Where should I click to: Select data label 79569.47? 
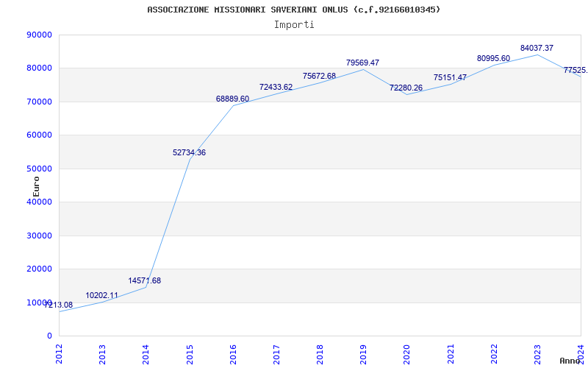pos(363,63)
